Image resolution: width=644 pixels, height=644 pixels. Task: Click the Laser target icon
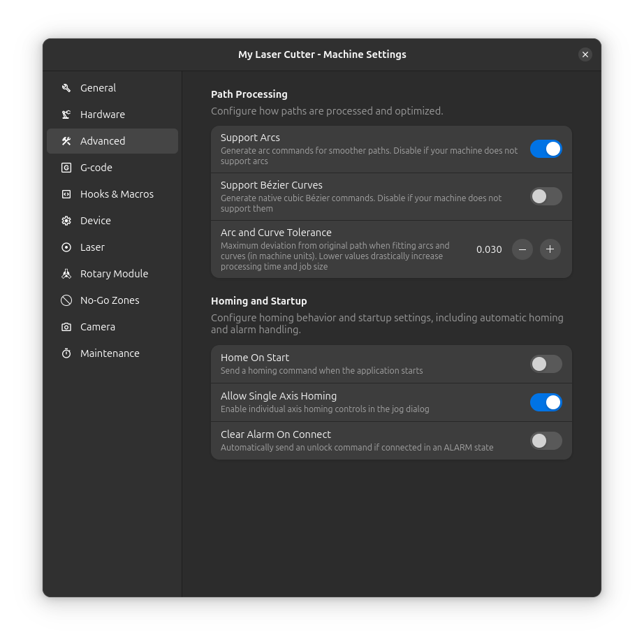pyautogui.click(x=66, y=247)
